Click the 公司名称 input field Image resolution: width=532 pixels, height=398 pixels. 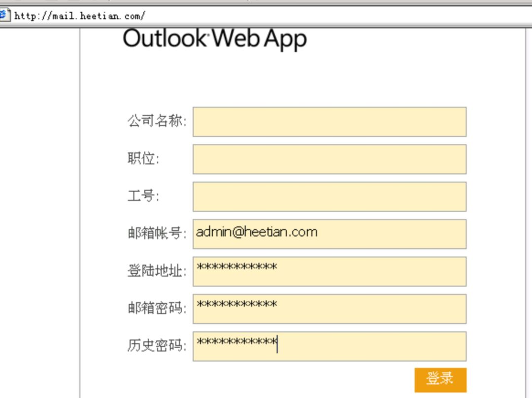click(330, 122)
